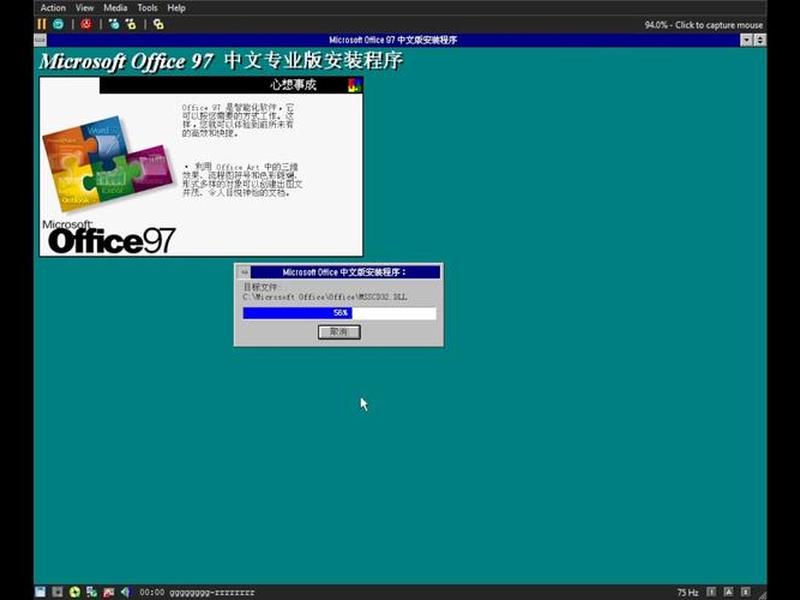Pause the emulated machine from the toolbar
The height and width of the screenshot is (600, 800).
(42, 24)
